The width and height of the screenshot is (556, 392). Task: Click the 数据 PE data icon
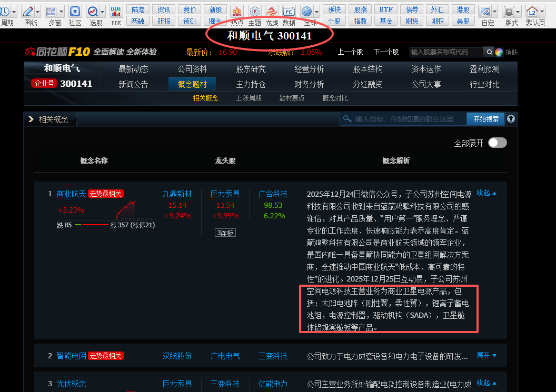(x=289, y=12)
